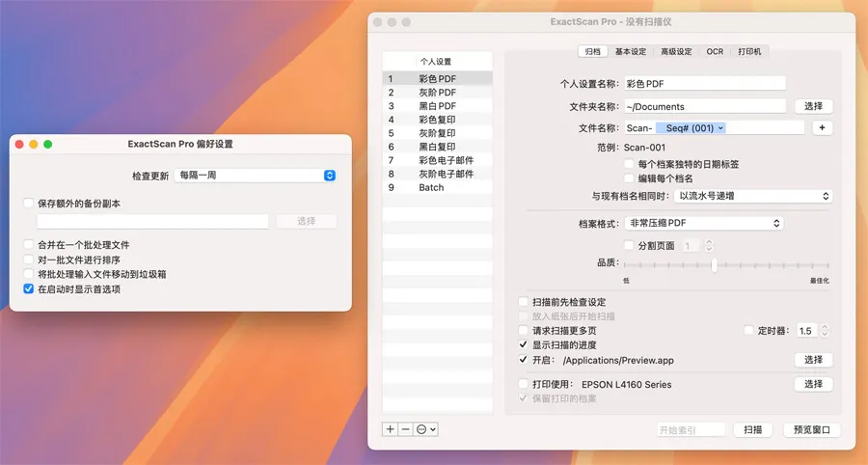Switch to the OCR tab
The width and height of the screenshot is (868, 465).
click(714, 52)
